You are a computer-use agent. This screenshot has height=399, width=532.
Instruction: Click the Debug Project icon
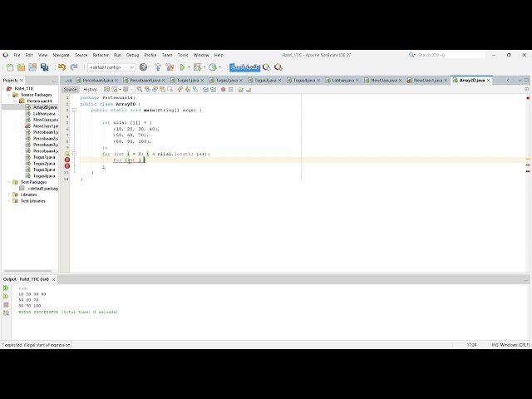pos(197,67)
